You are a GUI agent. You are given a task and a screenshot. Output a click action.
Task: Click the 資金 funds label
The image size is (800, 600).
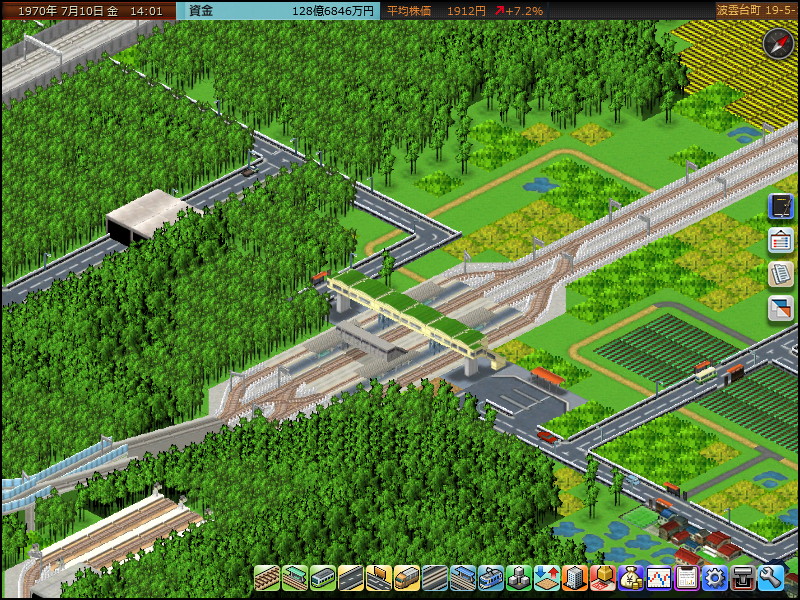(x=201, y=11)
